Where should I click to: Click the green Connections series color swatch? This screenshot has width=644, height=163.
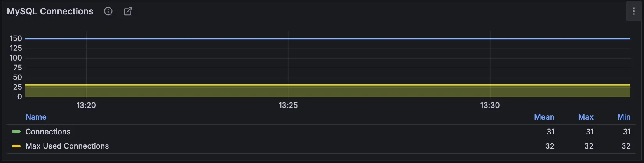tap(16, 132)
